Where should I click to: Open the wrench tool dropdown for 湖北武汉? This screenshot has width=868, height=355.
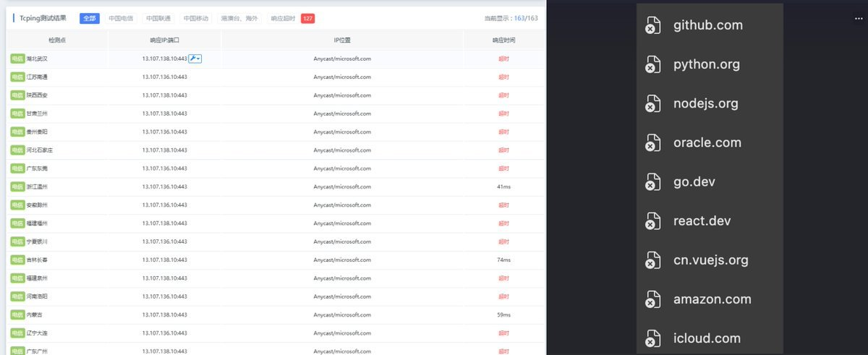(195, 59)
